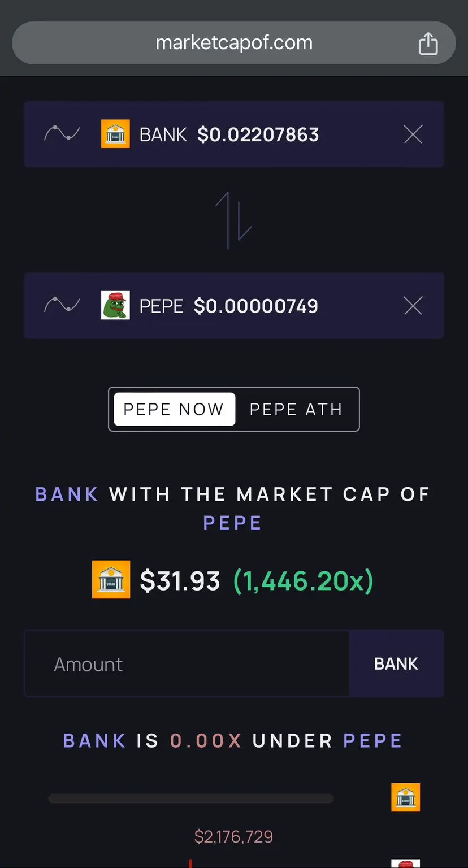The width and height of the screenshot is (468, 868).
Task: Click the BANK icon at progress bar end
Action: tap(406, 797)
